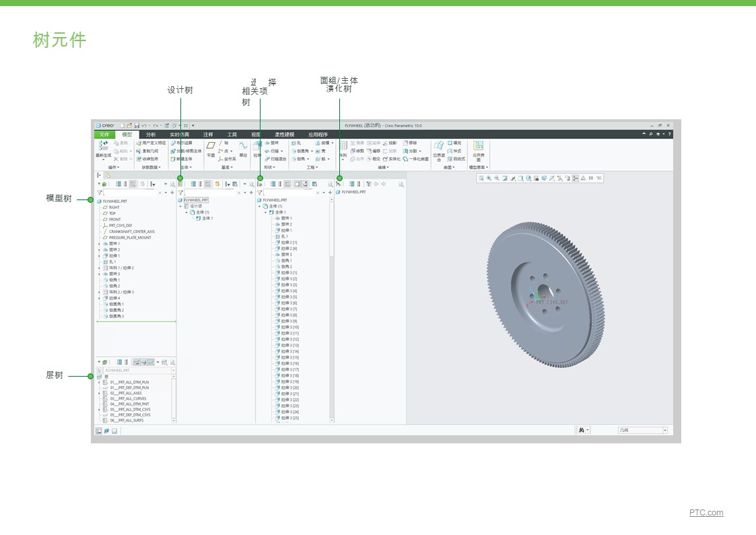
Task: Toggle the layer tree tab above the tree panels
Action: click(x=108, y=175)
